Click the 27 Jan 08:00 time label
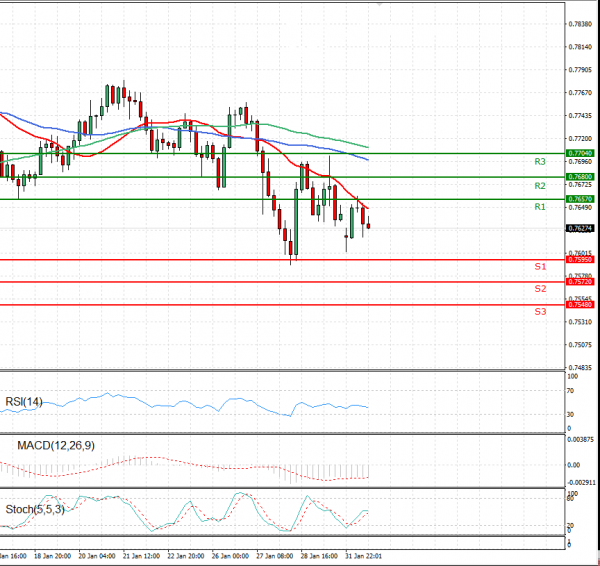The width and height of the screenshot is (600, 566). tap(274, 556)
